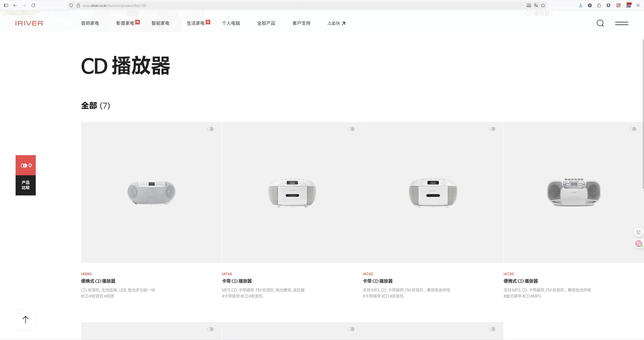Viewport: 644px width, 340px height.
Task: Open the browser downloads arrow icon
Action: [x=580, y=5]
